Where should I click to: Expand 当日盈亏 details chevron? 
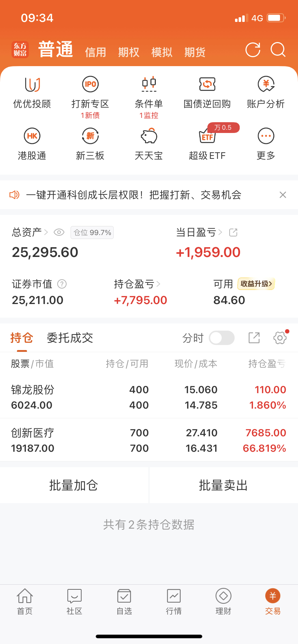coord(220,233)
